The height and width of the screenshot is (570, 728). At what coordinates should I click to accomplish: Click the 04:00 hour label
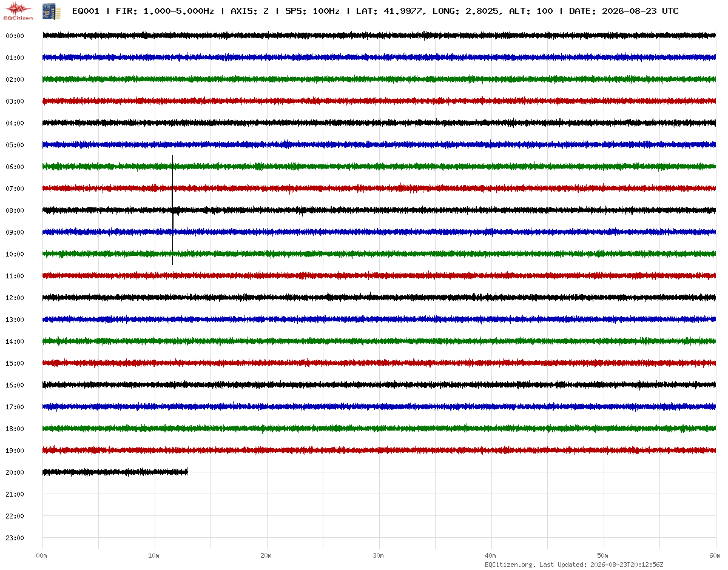tap(15, 123)
